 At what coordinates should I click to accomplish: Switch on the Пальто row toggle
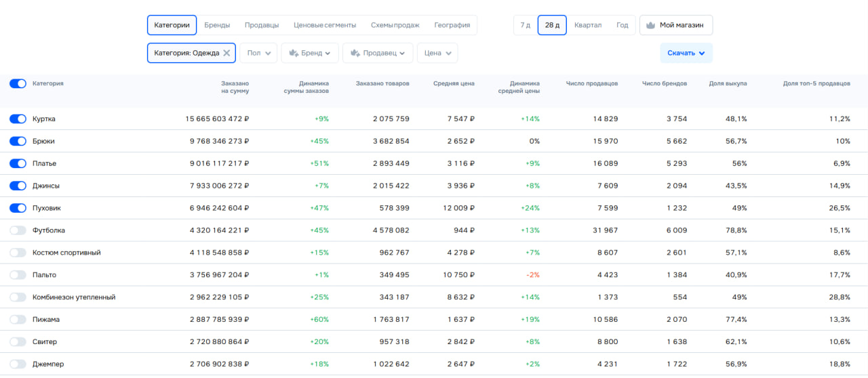pos(18,276)
